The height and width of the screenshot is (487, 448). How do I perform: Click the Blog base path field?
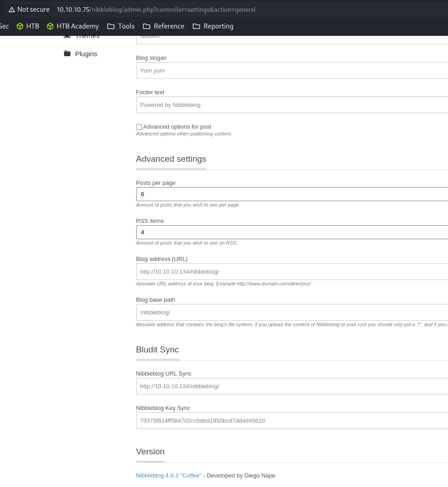point(292,313)
